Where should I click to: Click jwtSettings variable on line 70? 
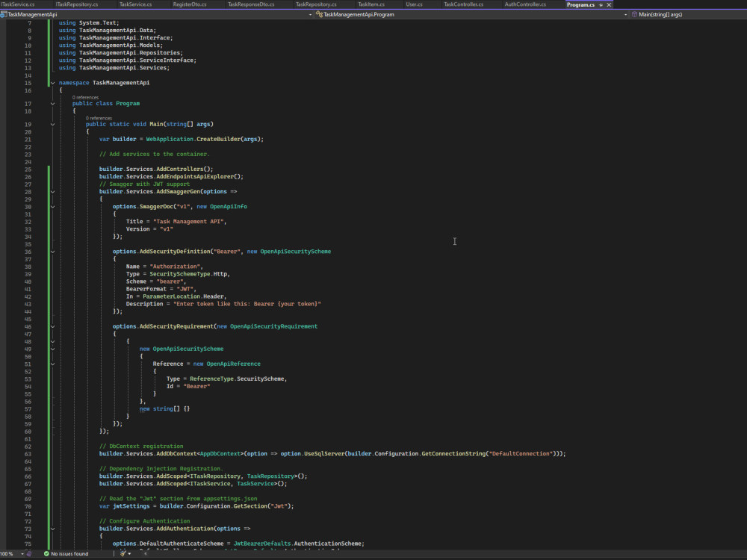click(x=131, y=506)
